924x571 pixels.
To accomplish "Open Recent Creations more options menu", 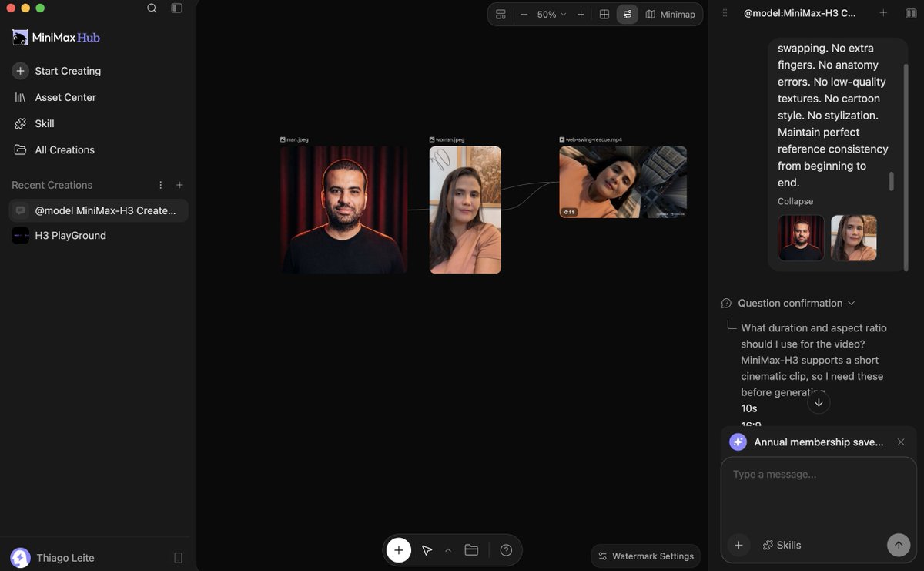I will pyautogui.click(x=161, y=185).
